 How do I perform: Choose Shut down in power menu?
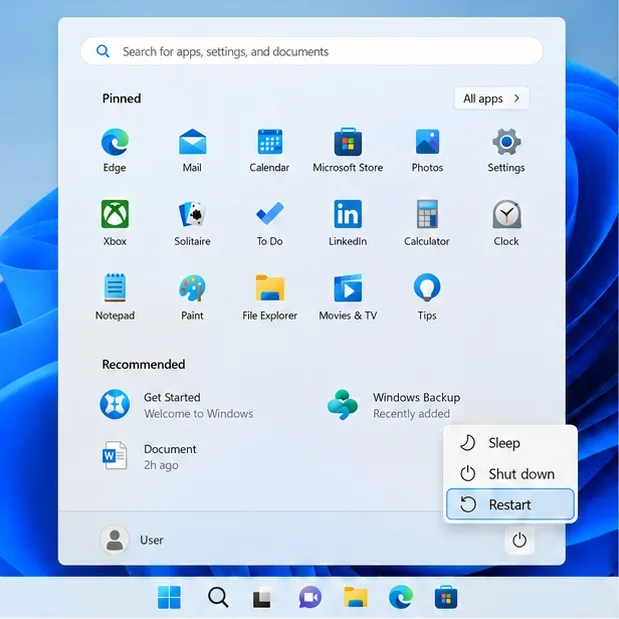(510, 474)
